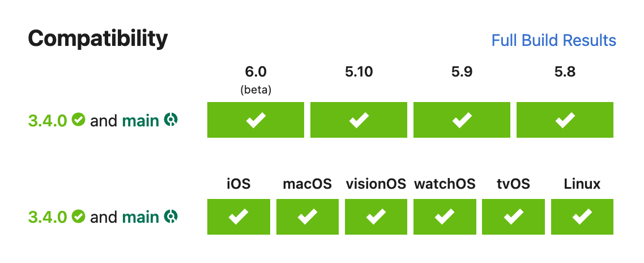Image resolution: width=644 pixels, height=263 pixels.
Task: Click the watchOS platform compatibility checkmark
Action: click(x=445, y=217)
